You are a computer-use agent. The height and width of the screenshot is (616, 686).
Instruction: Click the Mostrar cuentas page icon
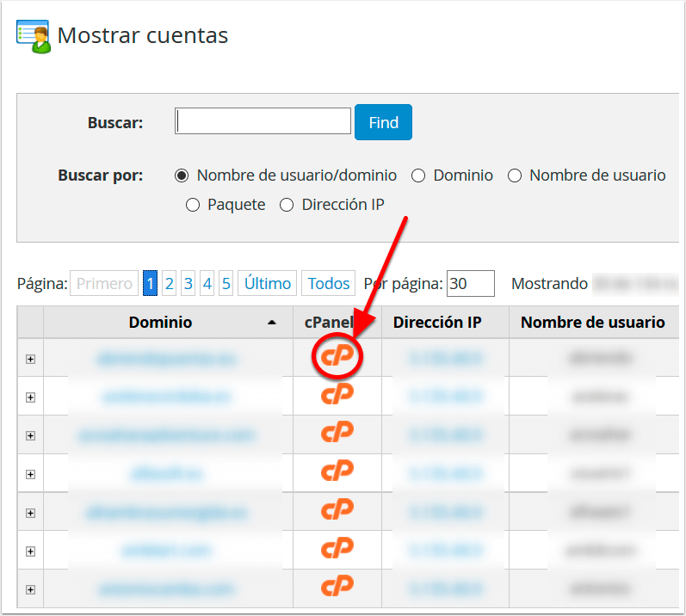coord(34,36)
